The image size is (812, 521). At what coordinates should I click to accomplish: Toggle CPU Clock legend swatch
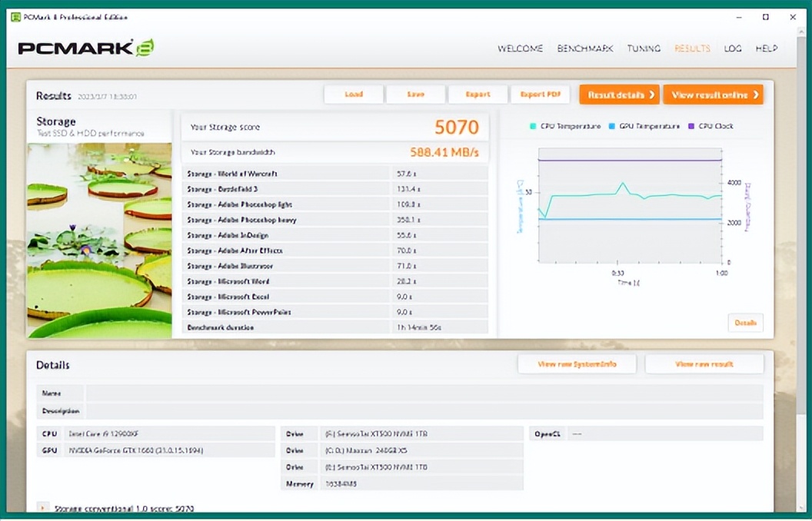click(691, 126)
